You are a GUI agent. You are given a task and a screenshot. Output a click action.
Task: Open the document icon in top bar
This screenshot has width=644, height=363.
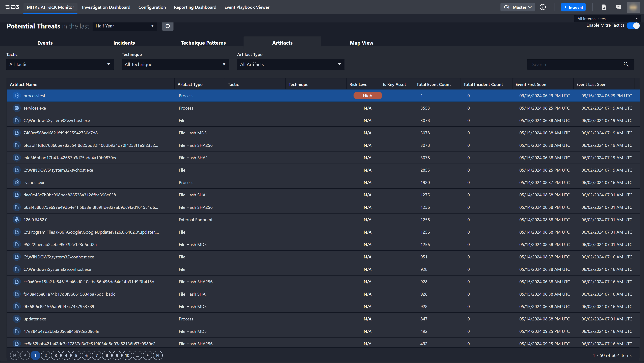coord(604,7)
